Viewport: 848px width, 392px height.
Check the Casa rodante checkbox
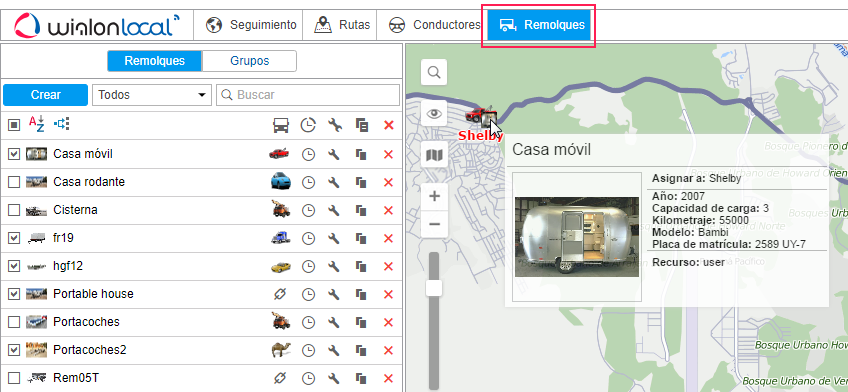[14, 182]
